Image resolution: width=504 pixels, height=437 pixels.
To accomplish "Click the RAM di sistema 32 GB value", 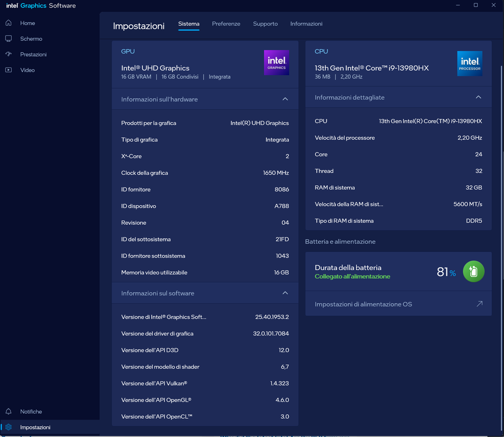I will coord(474,188).
